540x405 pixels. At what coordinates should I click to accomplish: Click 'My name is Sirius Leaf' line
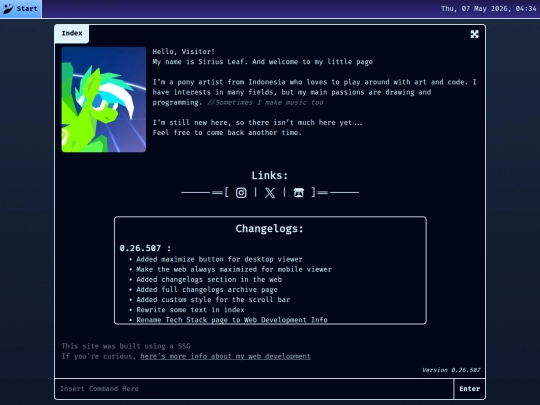tap(263, 62)
